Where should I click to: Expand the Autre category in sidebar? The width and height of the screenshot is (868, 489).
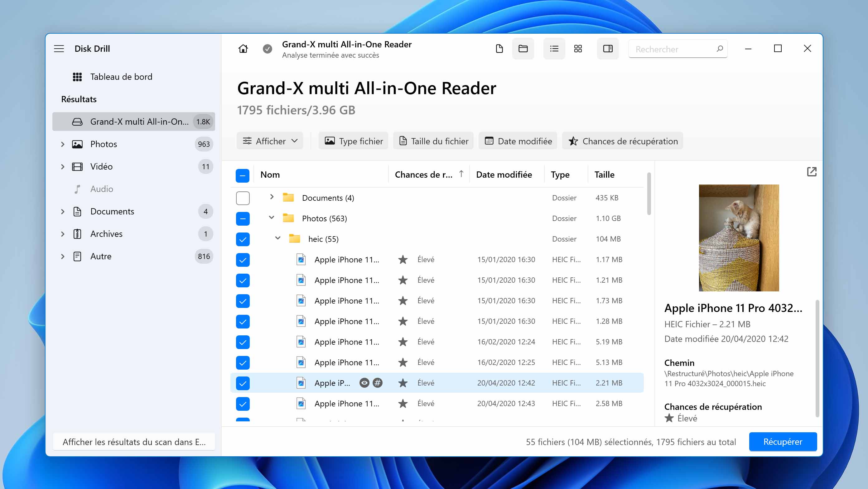[63, 256]
